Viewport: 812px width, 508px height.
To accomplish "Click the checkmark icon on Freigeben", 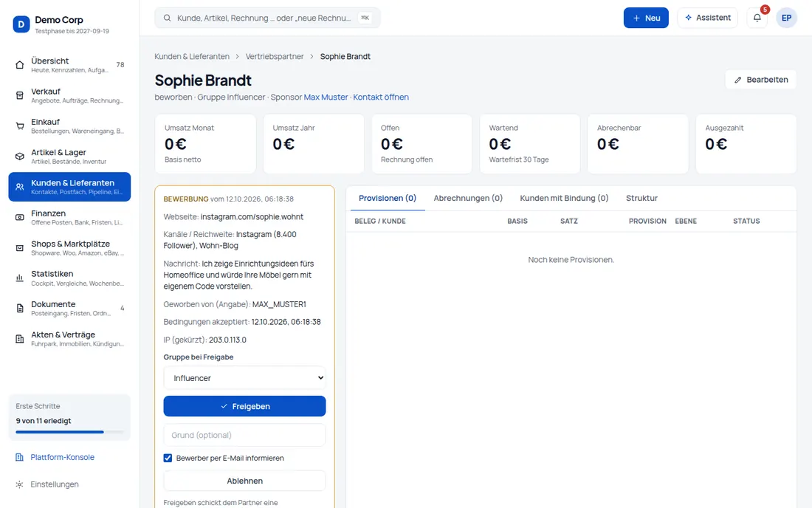I will click(224, 407).
